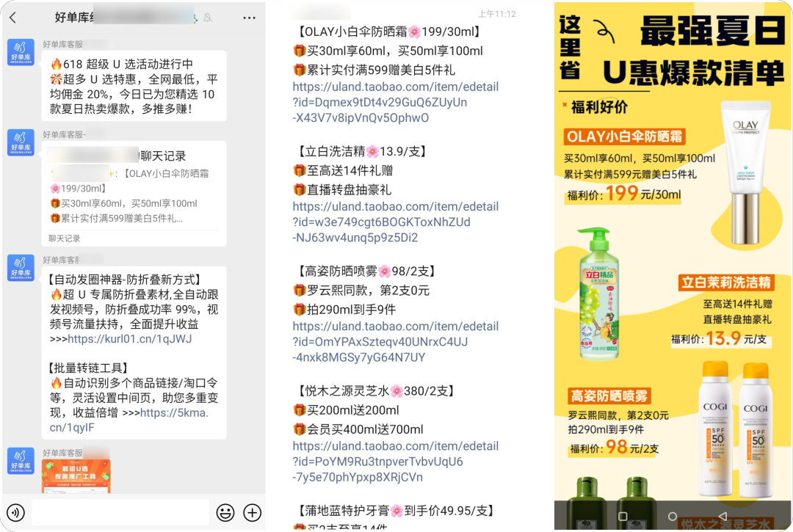Tap the 【批量转链工具】 heading text
Viewport: 793px width, 532px height.
point(89,368)
